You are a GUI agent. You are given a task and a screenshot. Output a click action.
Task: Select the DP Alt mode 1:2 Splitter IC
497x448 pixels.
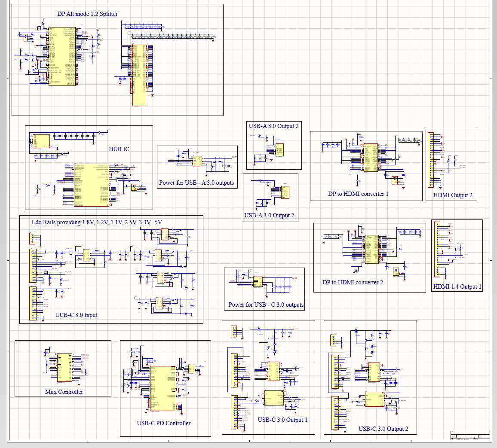click(62, 56)
